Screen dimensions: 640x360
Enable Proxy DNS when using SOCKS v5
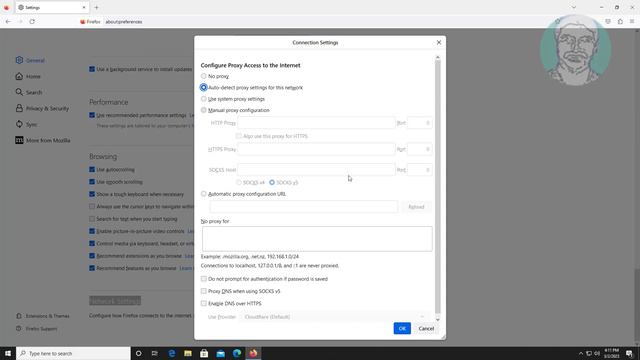point(203,291)
